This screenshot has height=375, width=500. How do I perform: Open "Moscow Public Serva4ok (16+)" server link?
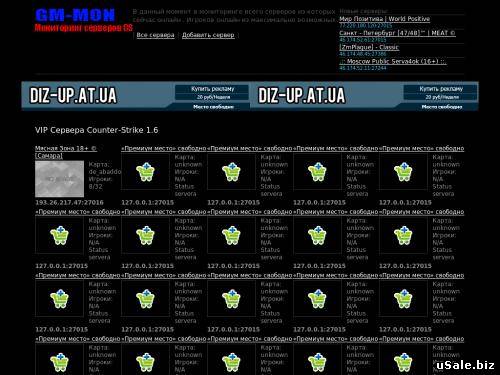point(393,61)
